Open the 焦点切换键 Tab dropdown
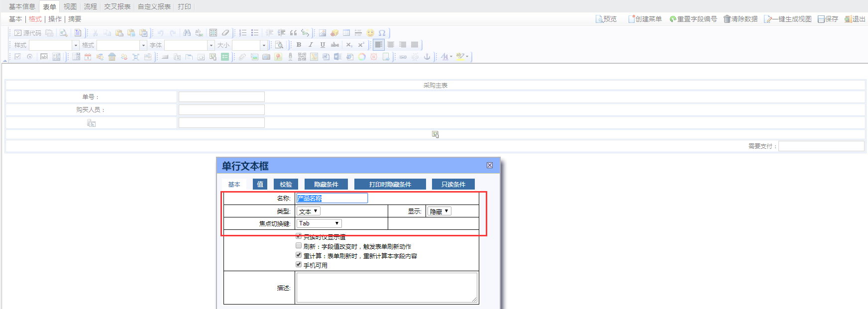This screenshot has height=309, width=868. pos(320,223)
